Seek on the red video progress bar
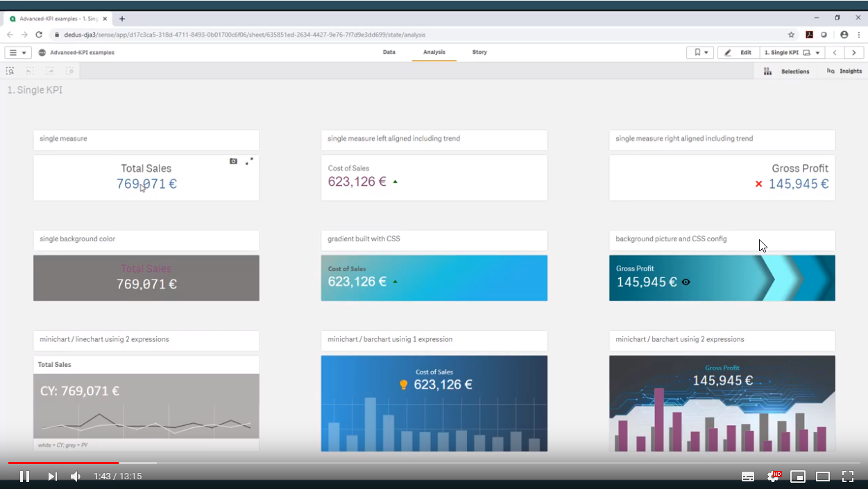Screen dimensions: 868x489 (63, 463)
